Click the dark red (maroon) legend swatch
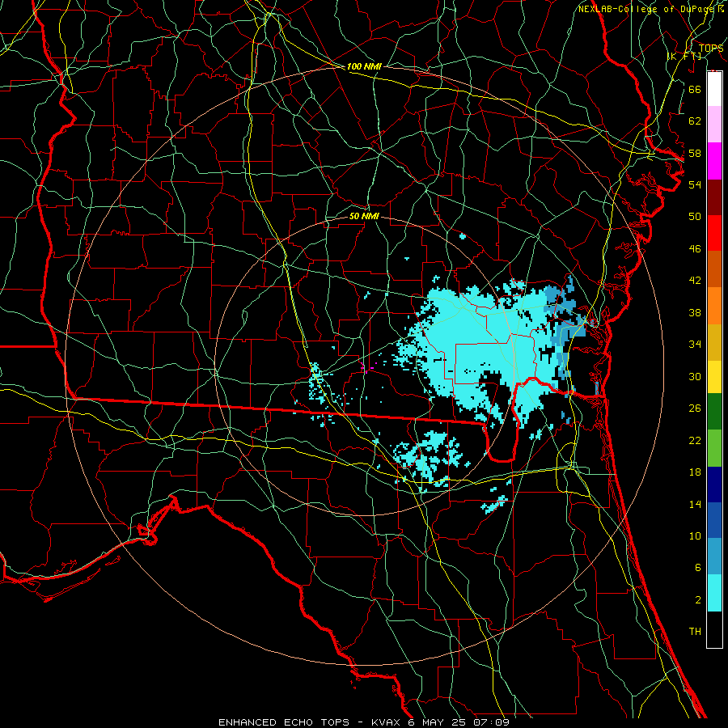The image size is (728, 728). (714, 197)
